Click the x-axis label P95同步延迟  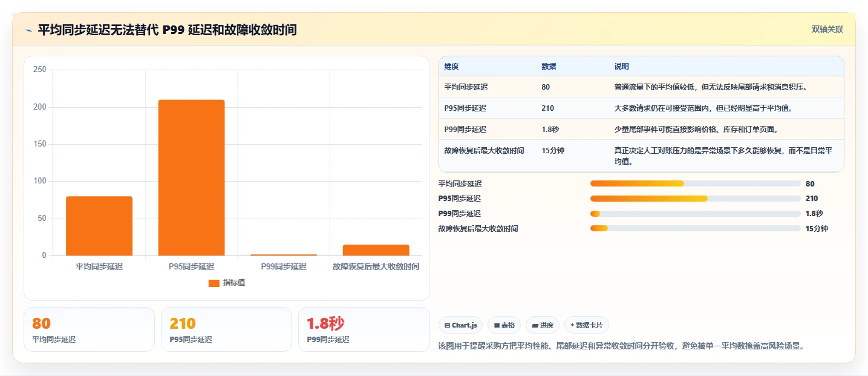(x=191, y=266)
